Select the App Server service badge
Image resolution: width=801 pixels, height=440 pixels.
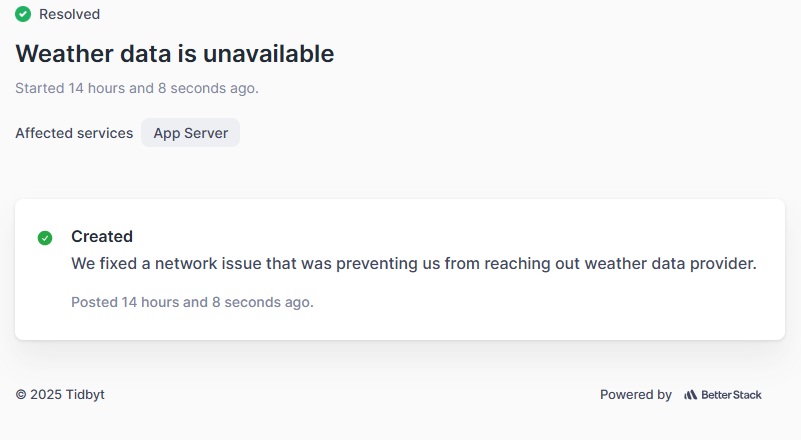(x=190, y=133)
